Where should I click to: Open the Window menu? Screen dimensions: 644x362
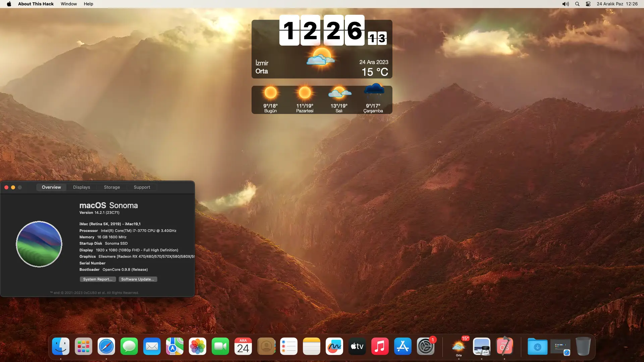[69, 4]
